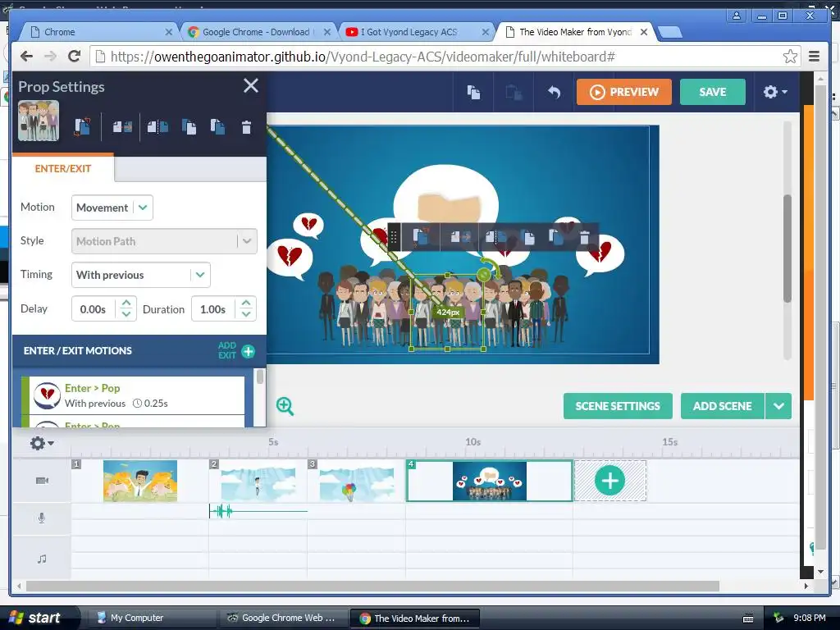This screenshot has width=840, height=630.
Task: Open the Add Scene dropdown arrow
Action: 778,406
